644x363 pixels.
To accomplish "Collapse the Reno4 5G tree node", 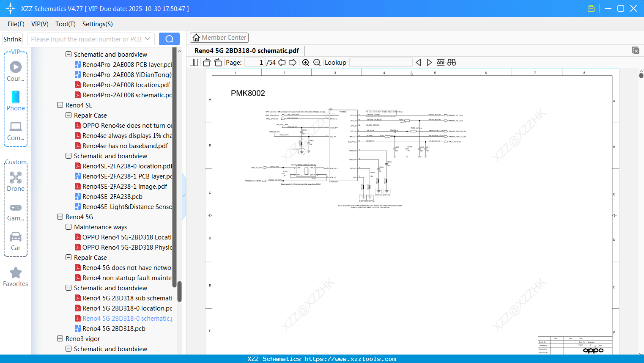I will (60, 217).
